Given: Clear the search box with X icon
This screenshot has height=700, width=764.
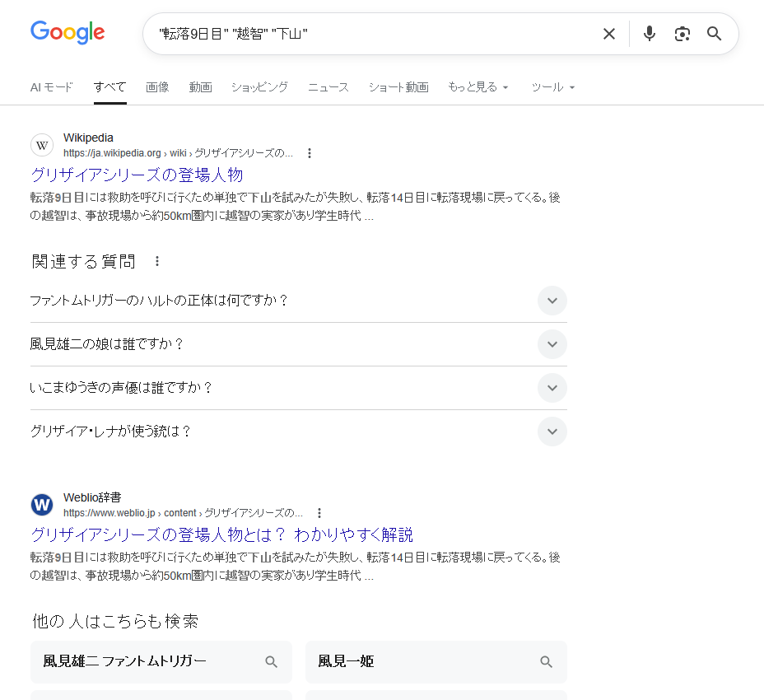Looking at the screenshot, I should 608,34.
